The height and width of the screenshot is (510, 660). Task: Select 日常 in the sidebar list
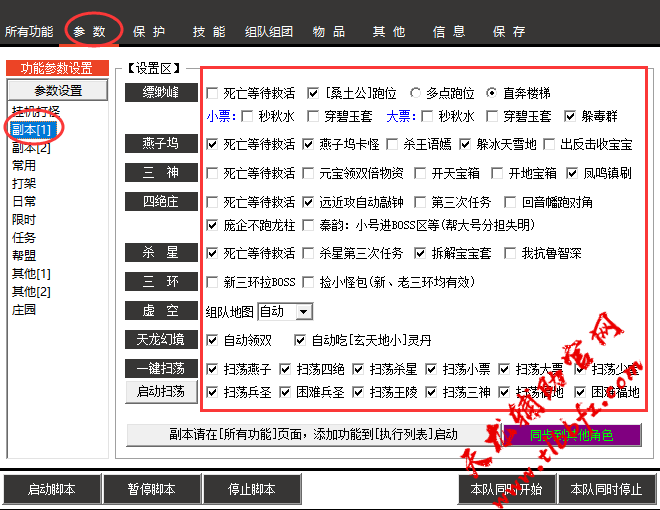pos(24,202)
